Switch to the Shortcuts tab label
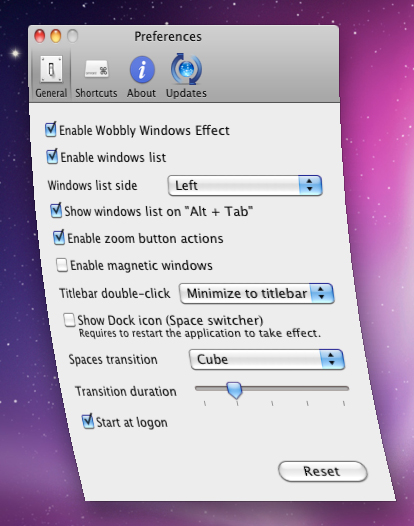The width and height of the screenshot is (414, 526). point(96,93)
